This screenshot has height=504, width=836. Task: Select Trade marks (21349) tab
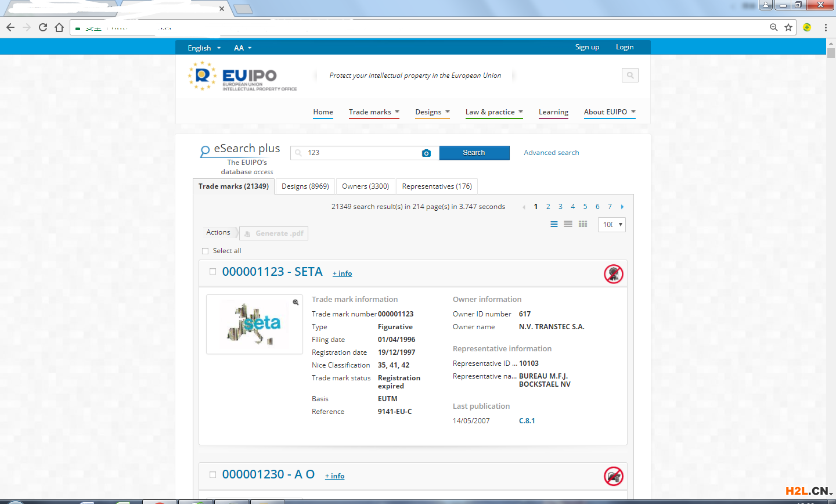point(233,186)
